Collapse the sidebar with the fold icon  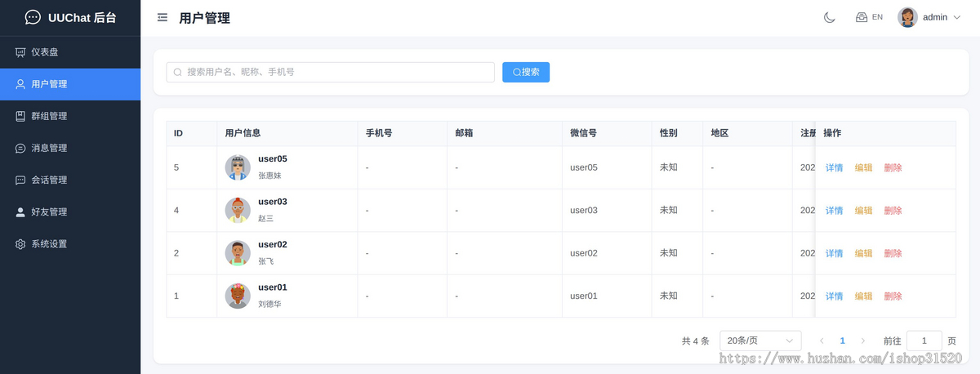click(x=163, y=17)
